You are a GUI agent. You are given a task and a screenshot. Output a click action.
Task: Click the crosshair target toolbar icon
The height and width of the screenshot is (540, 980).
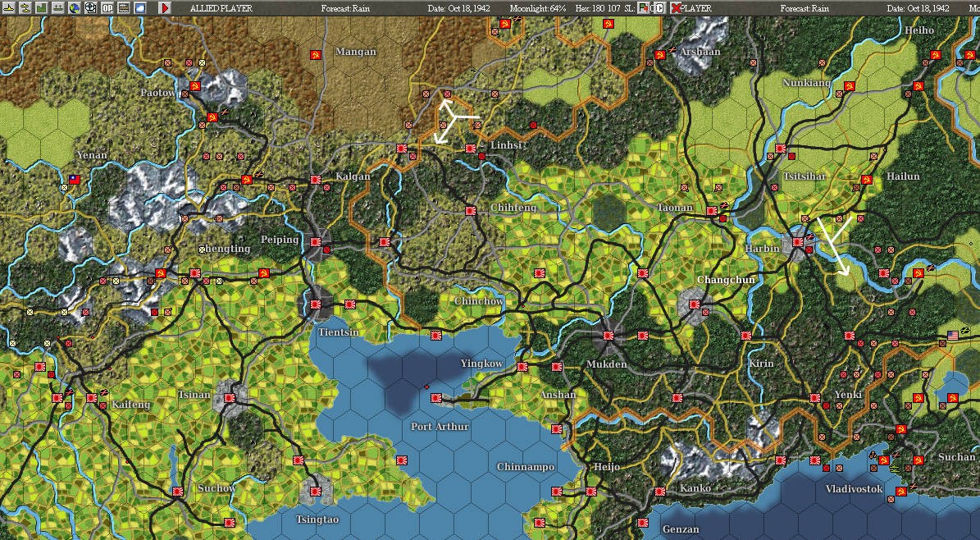91,8
